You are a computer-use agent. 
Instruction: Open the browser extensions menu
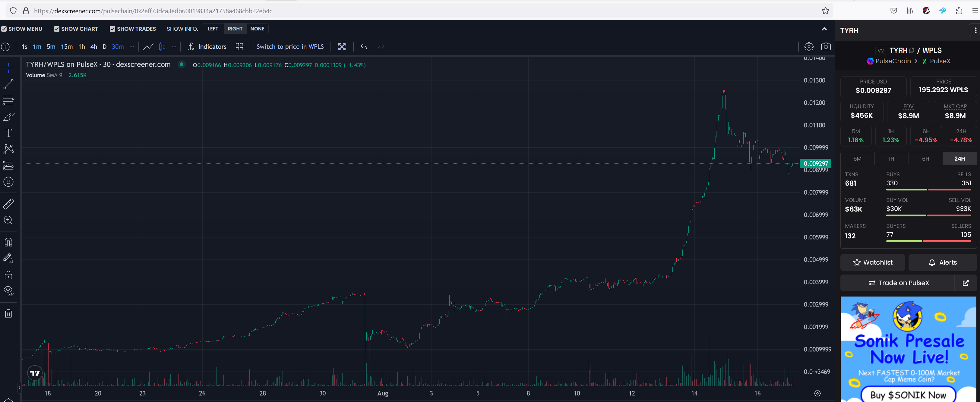(959, 11)
